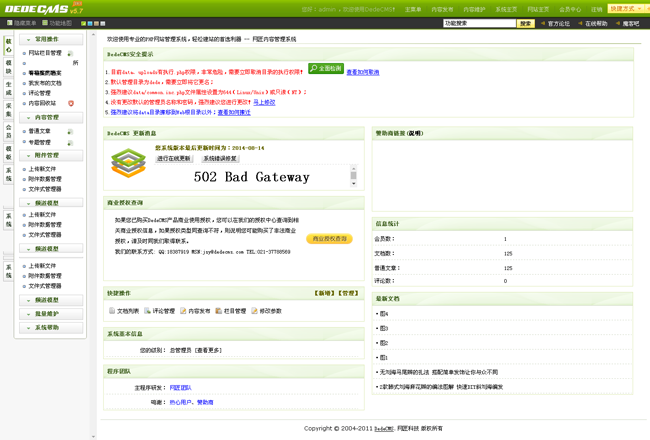Click the yellow 商业授权查询 button
Image resolution: width=650 pixels, height=440 pixels.
(x=330, y=239)
